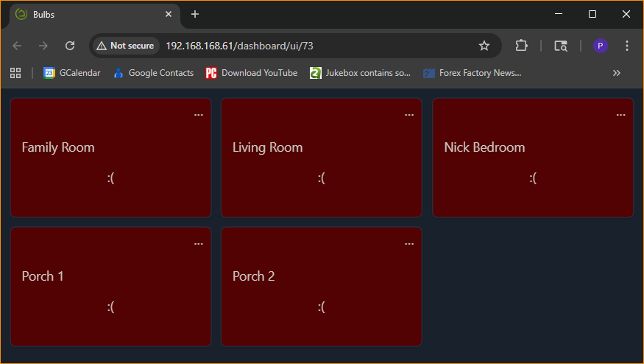The width and height of the screenshot is (644, 364).
Task: Bookmark this page using the star icon
Action: coord(484,46)
